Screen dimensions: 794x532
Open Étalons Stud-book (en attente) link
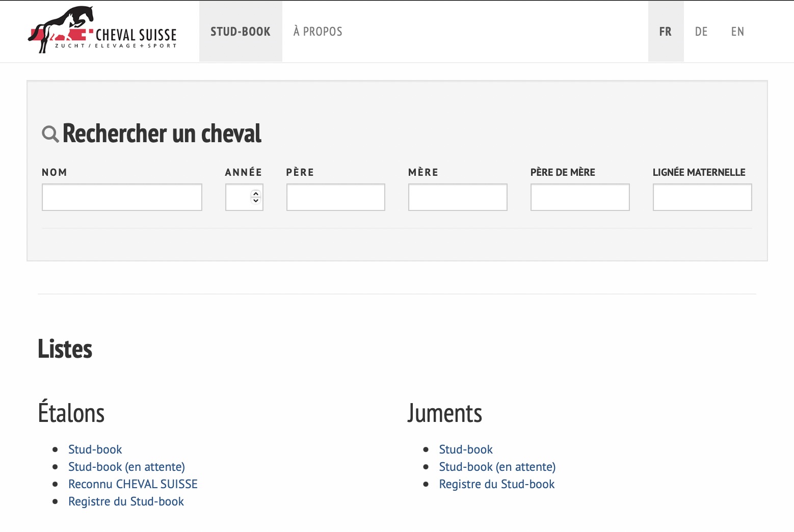(x=126, y=467)
